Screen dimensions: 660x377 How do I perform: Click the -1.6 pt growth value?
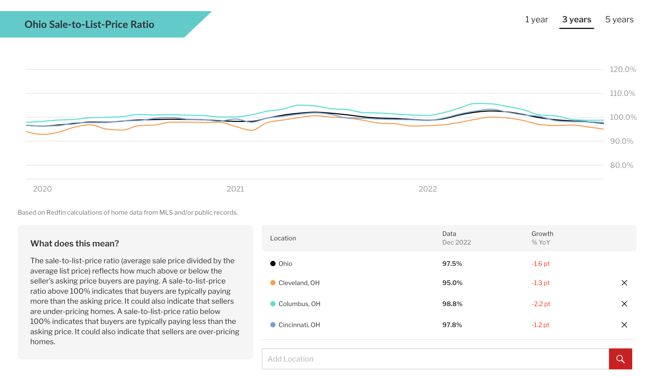540,264
